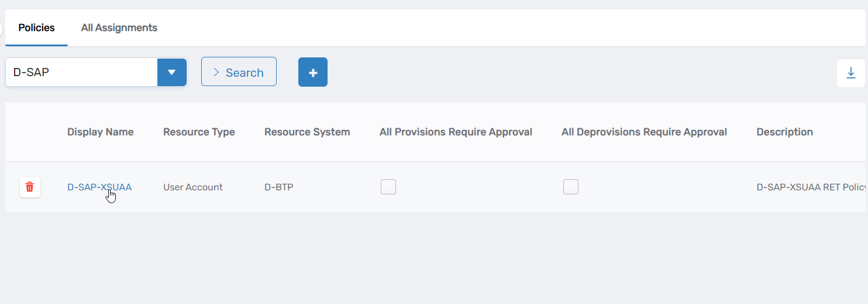Open the All Assignments tab
The height and width of the screenshot is (304, 868).
(119, 28)
